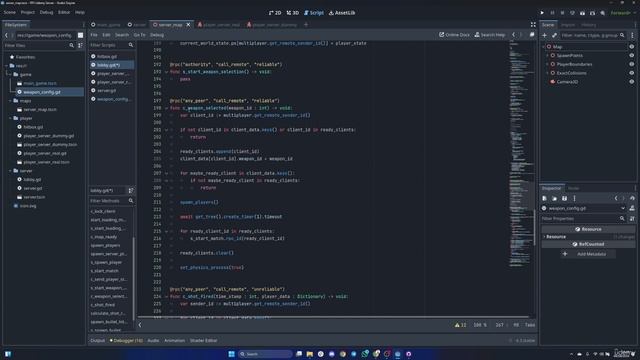Viewport: 640px width, 360px height.
Task: Open the script editor Search menu
Action: coord(122,35)
